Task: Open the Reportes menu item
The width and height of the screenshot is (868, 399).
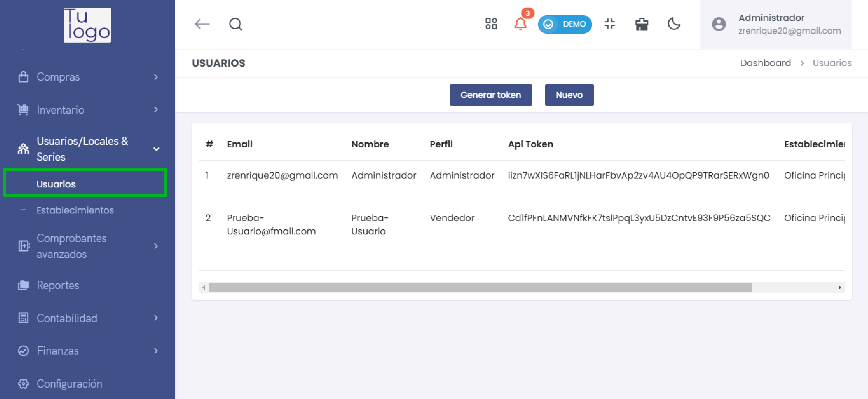Action: 58,285
